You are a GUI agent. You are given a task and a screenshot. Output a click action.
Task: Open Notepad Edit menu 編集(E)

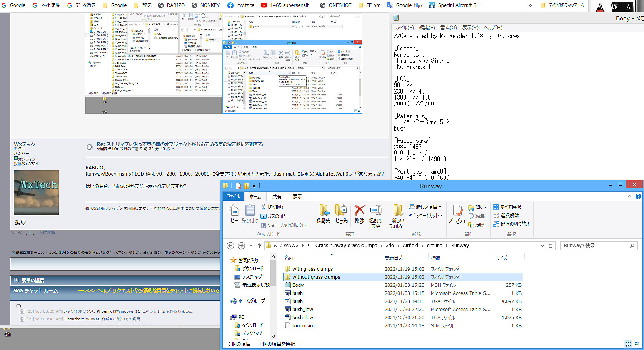point(427,28)
